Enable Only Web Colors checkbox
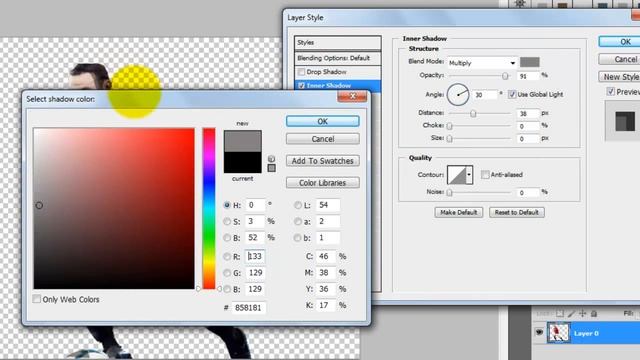640x360 pixels. [x=37, y=299]
